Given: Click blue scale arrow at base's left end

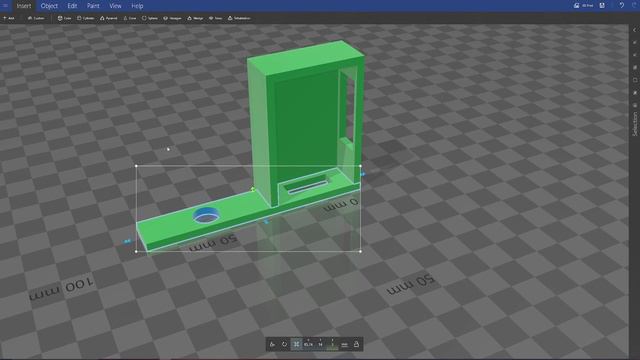Looking at the screenshot, I should tap(127, 242).
